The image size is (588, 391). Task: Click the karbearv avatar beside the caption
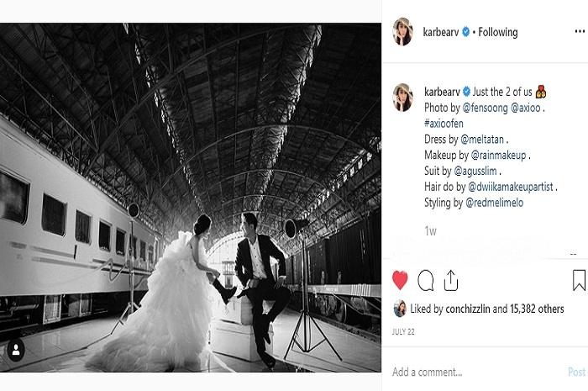(x=402, y=98)
